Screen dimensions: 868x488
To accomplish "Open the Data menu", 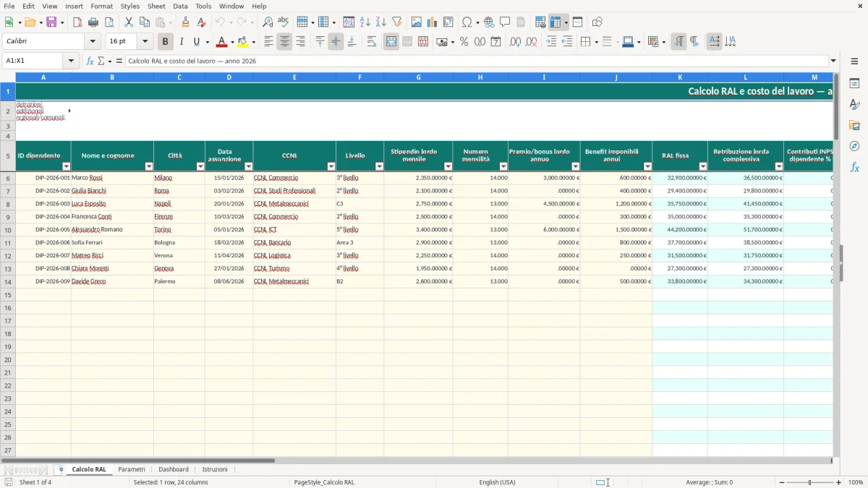I will point(180,6).
